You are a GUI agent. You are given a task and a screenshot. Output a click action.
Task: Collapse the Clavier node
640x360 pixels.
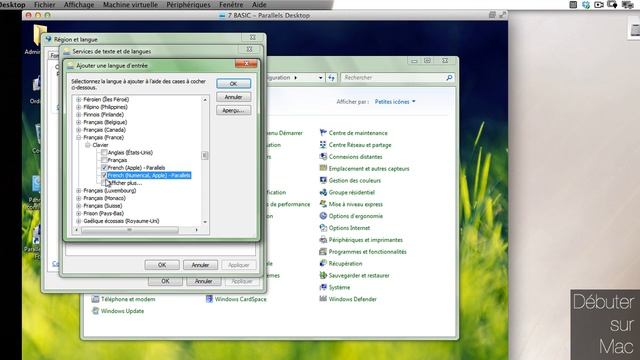point(87,145)
